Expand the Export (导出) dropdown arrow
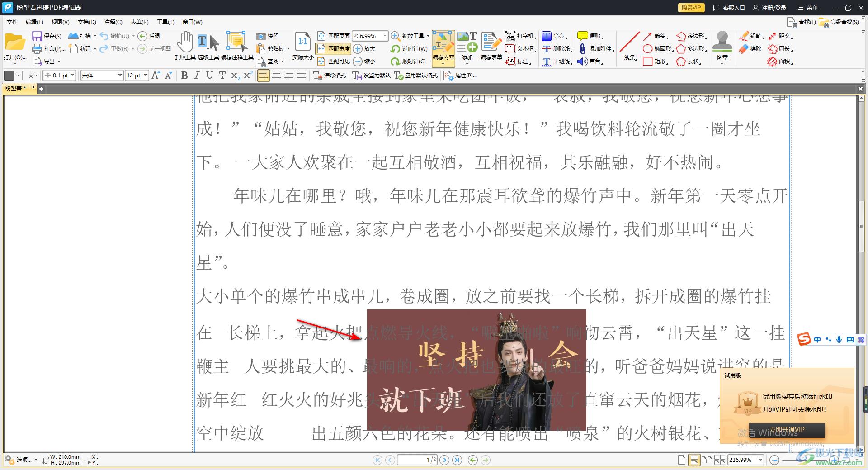868x470 pixels. coord(59,61)
